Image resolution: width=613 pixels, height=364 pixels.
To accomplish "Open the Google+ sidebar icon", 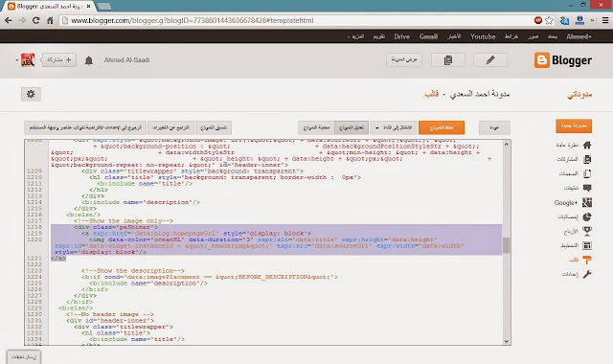I will (587, 202).
